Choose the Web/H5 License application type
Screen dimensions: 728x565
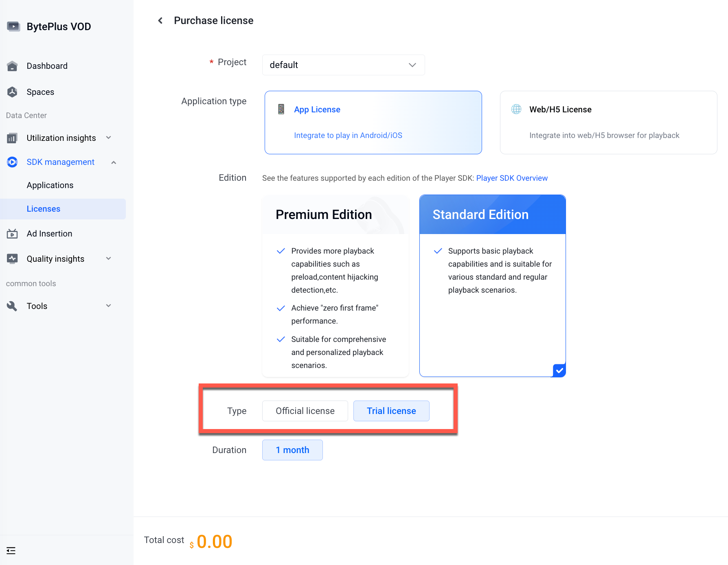[x=608, y=123]
